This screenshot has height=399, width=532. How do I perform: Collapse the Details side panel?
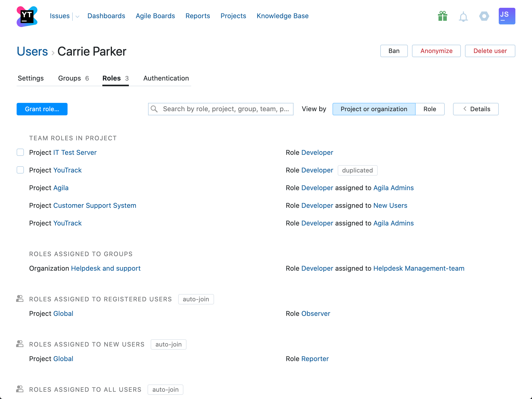(x=476, y=109)
